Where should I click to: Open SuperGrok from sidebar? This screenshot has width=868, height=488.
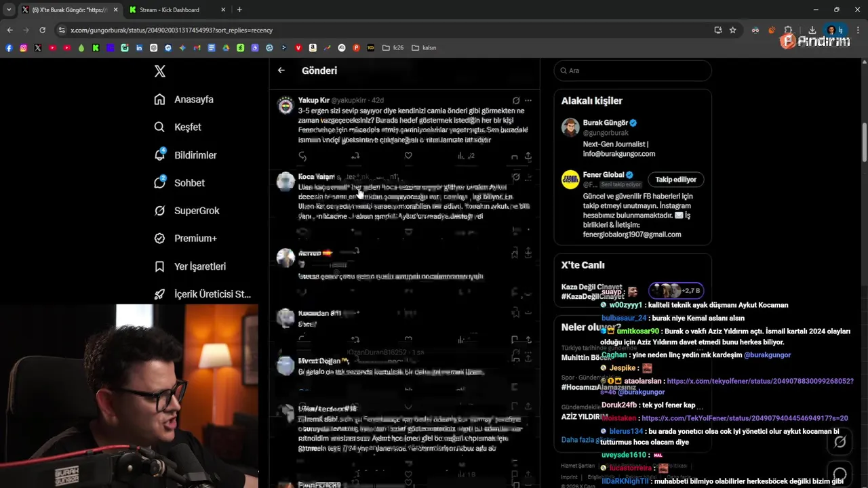click(186, 211)
